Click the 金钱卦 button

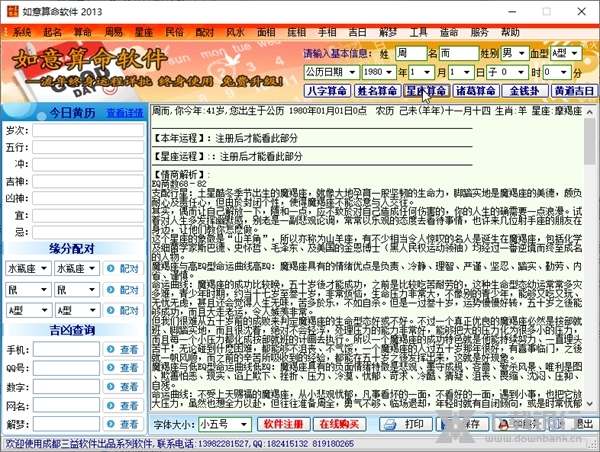(x=524, y=91)
